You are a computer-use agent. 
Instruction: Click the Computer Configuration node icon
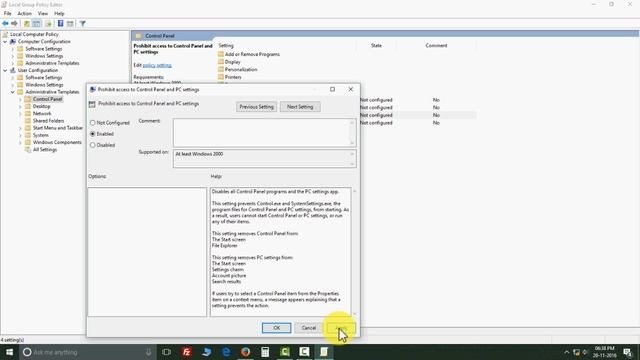pos(13,42)
